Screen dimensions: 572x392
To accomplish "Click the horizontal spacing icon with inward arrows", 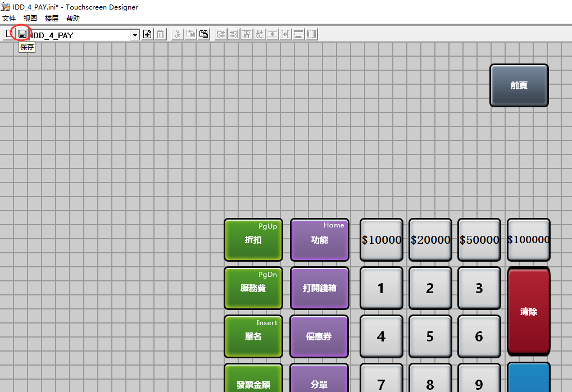I will [x=285, y=34].
